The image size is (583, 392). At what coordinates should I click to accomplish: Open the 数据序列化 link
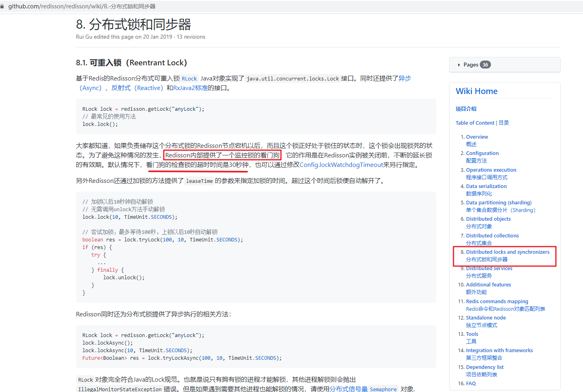(x=479, y=194)
